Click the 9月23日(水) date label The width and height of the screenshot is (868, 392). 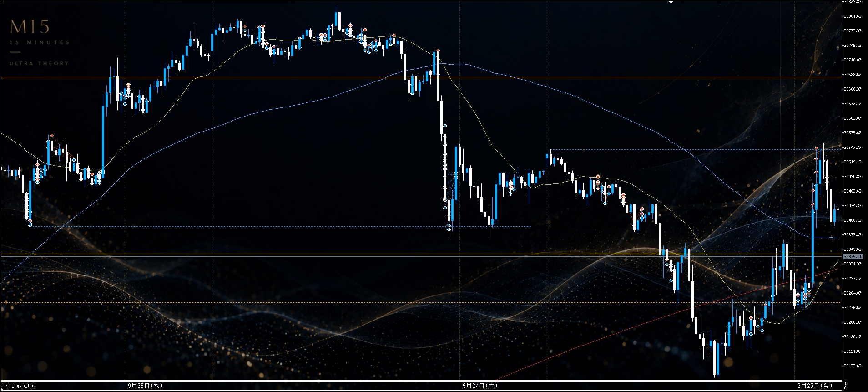tap(145, 386)
